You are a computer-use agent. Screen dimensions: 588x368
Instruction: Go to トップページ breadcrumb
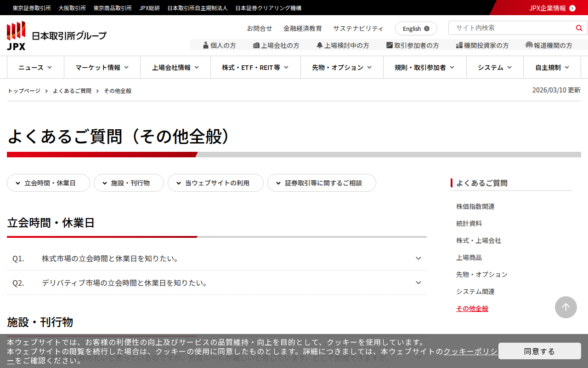coord(24,91)
